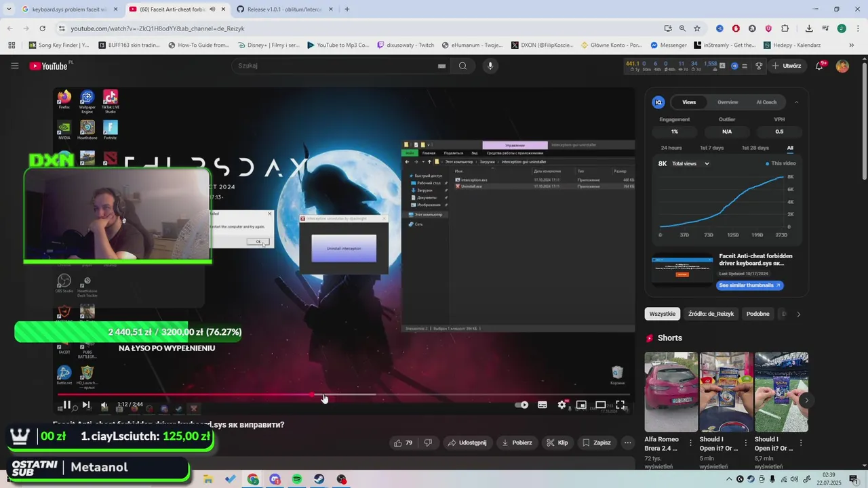
Task: Reload the current page
Action: [x=42, y=28]
